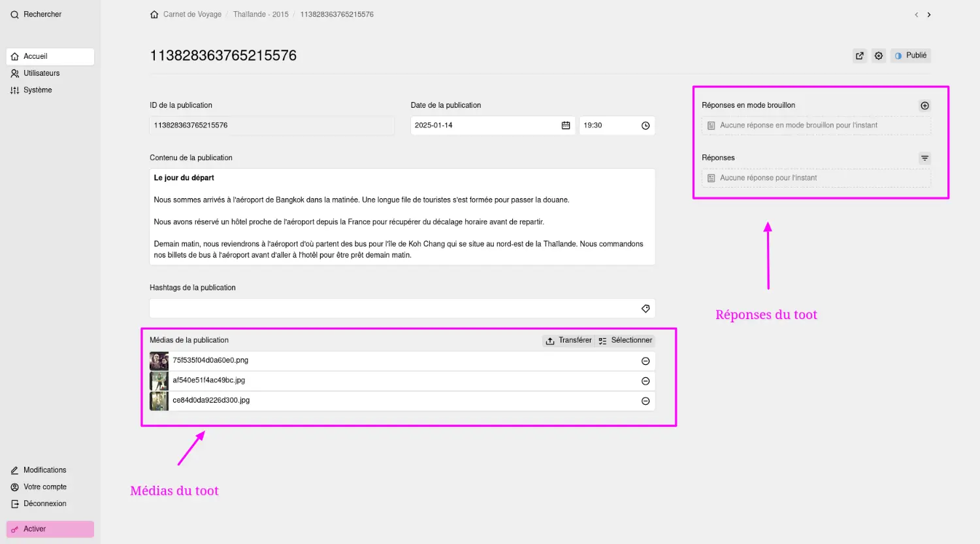This screenshot has height=544, width=980.
Task: Click the Rechercher search icon
Action: (14, 14)
